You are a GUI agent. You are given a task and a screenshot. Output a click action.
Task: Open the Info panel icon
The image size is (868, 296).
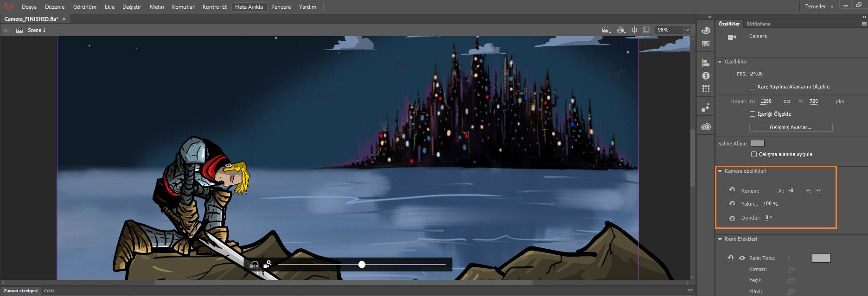(x=706, y=76)
